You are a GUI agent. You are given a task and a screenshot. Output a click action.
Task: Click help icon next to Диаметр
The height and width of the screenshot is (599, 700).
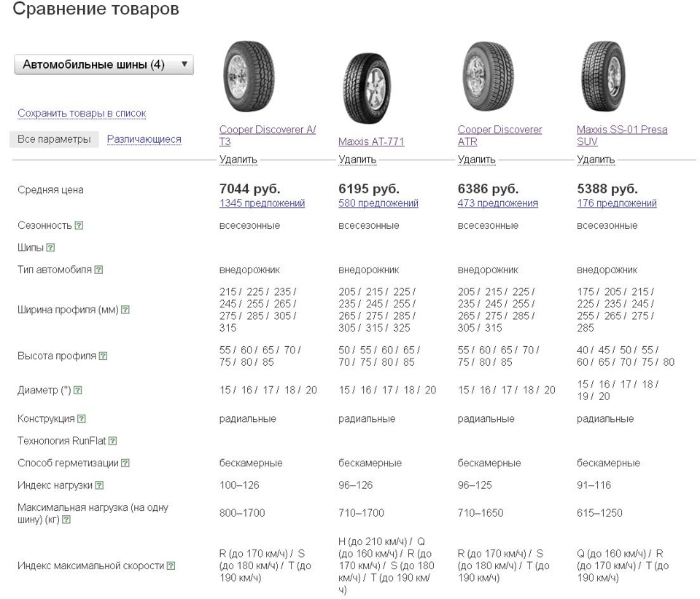click(x=77, y=391)
